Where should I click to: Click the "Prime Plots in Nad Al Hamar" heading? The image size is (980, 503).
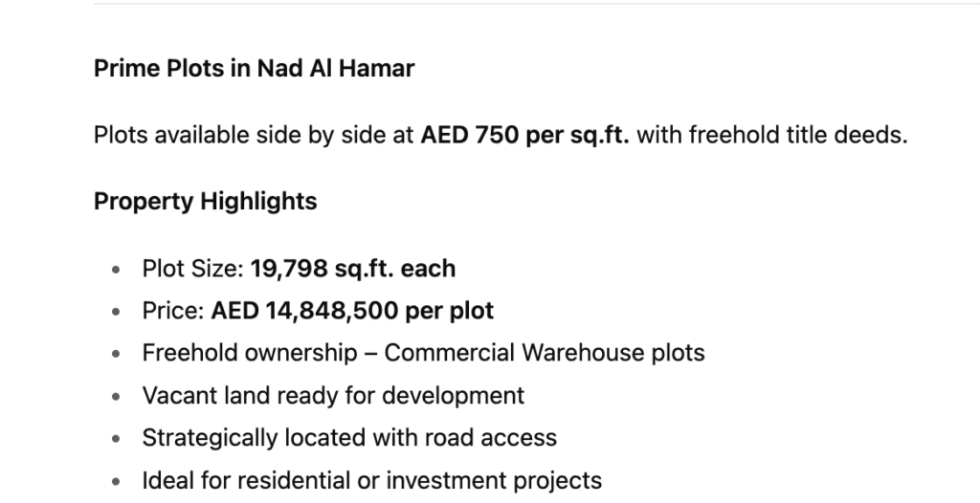tap(254, 69)
